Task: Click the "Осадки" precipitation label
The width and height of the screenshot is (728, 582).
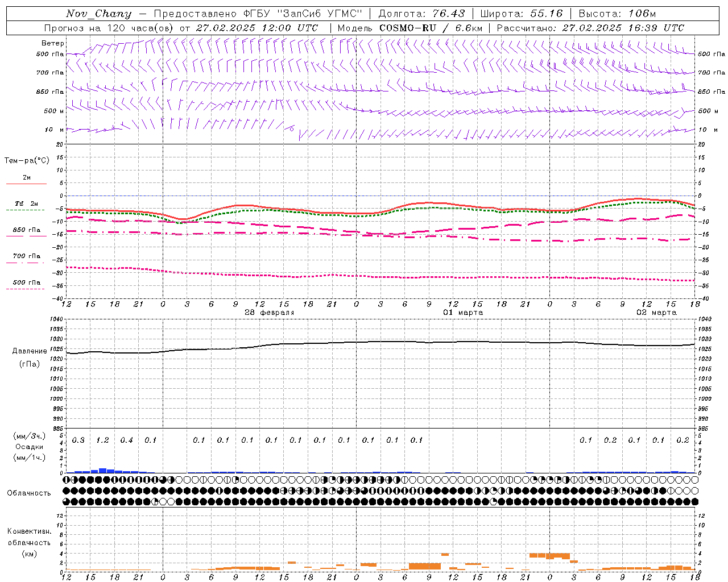Action: click(x=30, y=447)
